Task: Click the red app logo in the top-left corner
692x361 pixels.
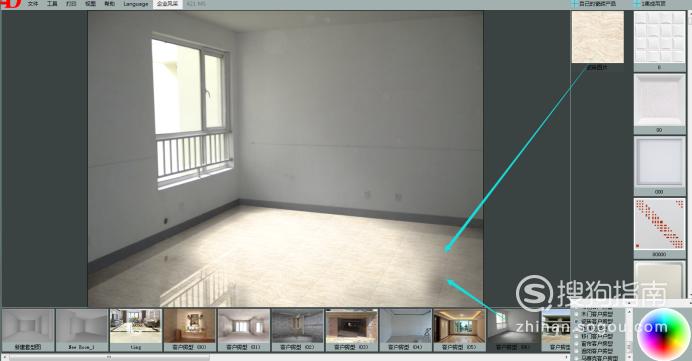Action: tap(11, 4)
